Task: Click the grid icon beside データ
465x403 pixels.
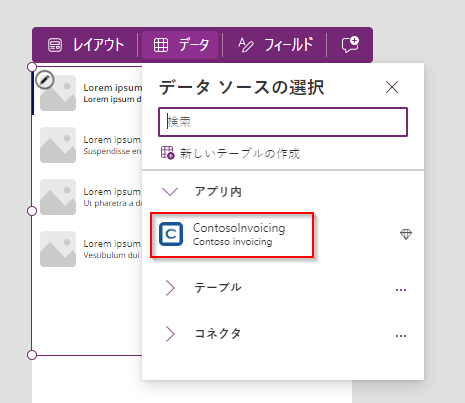Action: (x=161, y=45)
